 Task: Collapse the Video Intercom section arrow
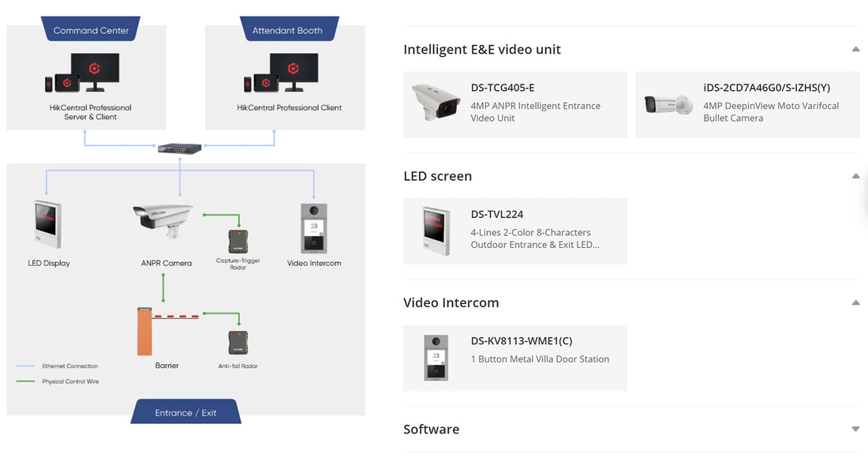tap(855, 303)
